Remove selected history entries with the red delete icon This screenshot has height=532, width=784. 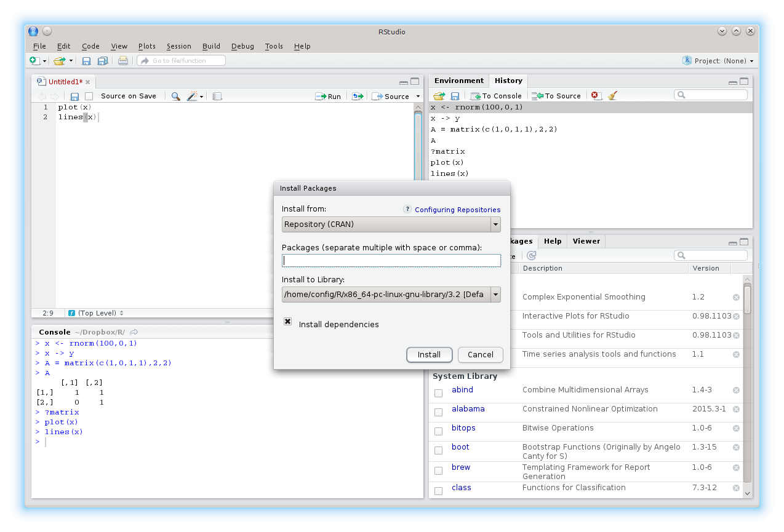(594, 95)
